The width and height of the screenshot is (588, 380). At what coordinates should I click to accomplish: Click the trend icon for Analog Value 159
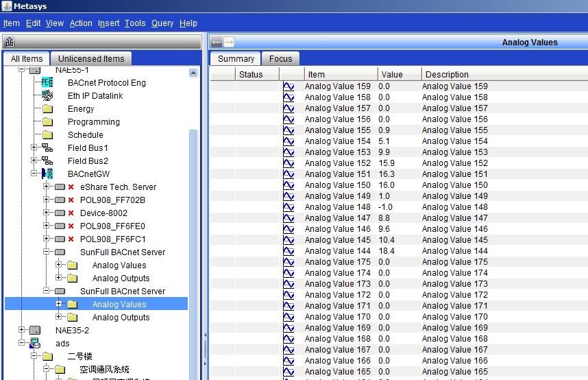(x=289, y=86)
